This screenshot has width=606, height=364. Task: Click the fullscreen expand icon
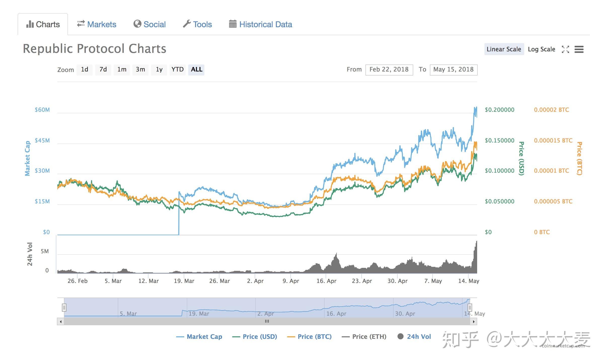(565, 49)
